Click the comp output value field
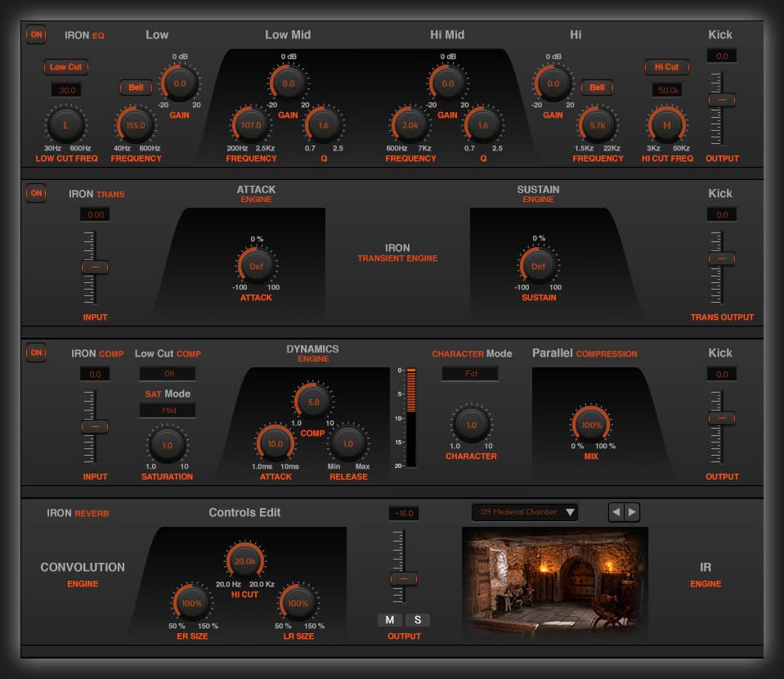 [x=722, y=374]
